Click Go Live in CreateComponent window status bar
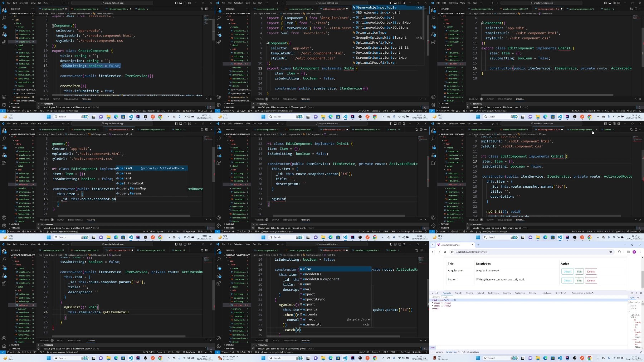Image resolution: width=644 pixels, height=362 pixels. [x=203, y=111]
